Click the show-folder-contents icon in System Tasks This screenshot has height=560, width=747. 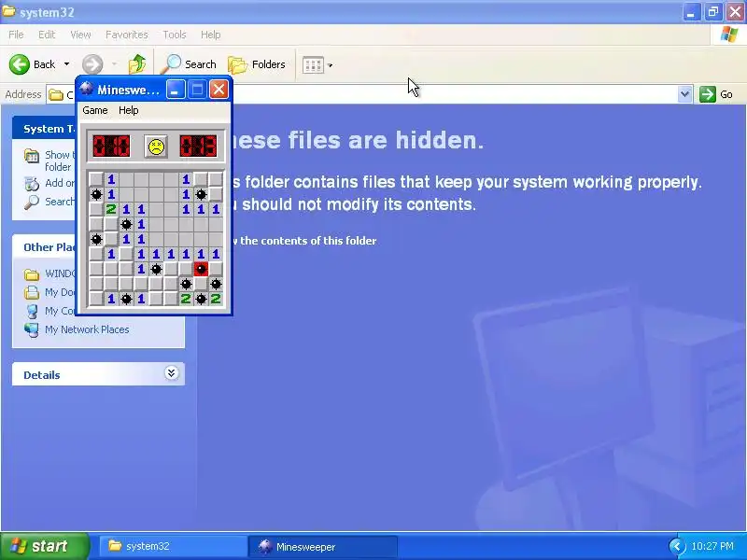click(x=32, y=156)
